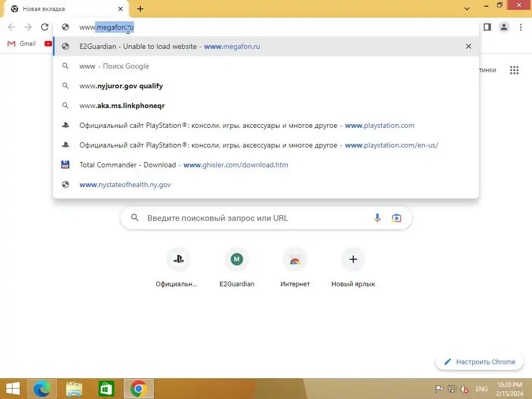Open network status tray icon
532x399 pixels.
click(451, 389)
